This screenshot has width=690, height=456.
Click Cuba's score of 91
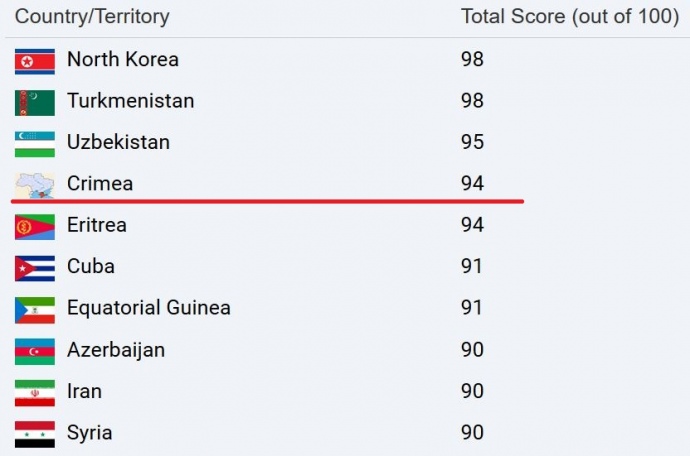tap(472, 267)
